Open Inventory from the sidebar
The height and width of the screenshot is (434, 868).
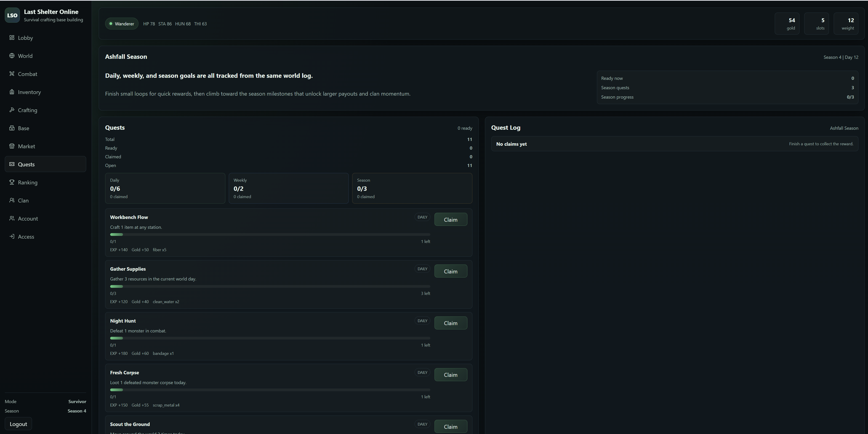(45, 92)
